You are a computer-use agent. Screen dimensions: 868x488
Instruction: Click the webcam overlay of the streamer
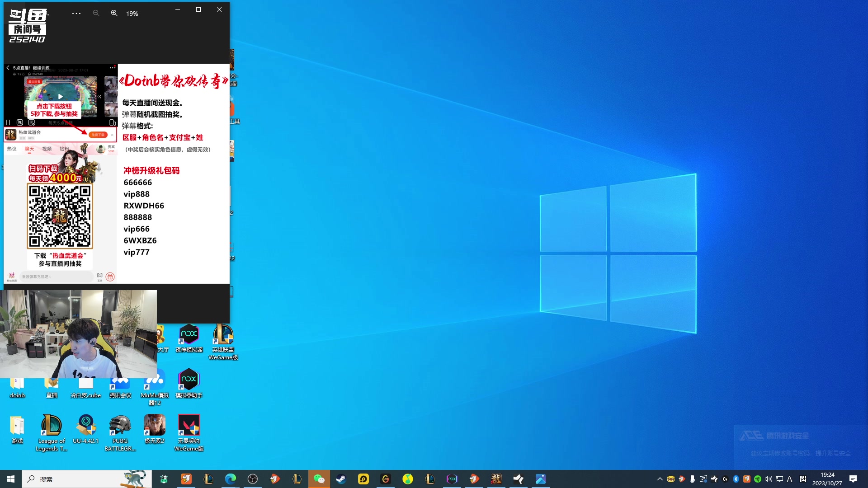click(x=78, y=334)
